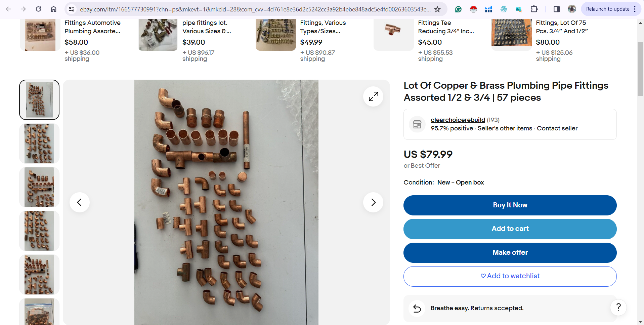Open the Grammarly extension icon
The image size is (644, 325).
coord(458,9)
